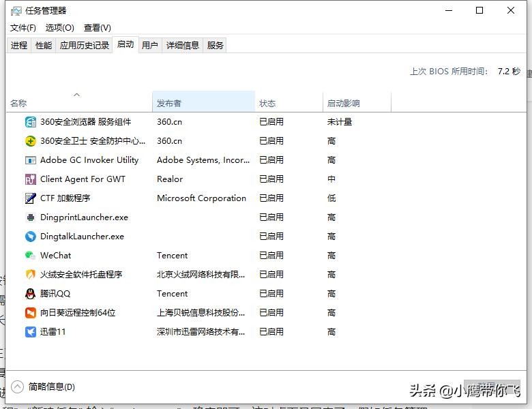This screenshot has width=532, height=409.
Task: Sort by 启动影响 column header
Action: pyautogui.click(x=344, y=104)
